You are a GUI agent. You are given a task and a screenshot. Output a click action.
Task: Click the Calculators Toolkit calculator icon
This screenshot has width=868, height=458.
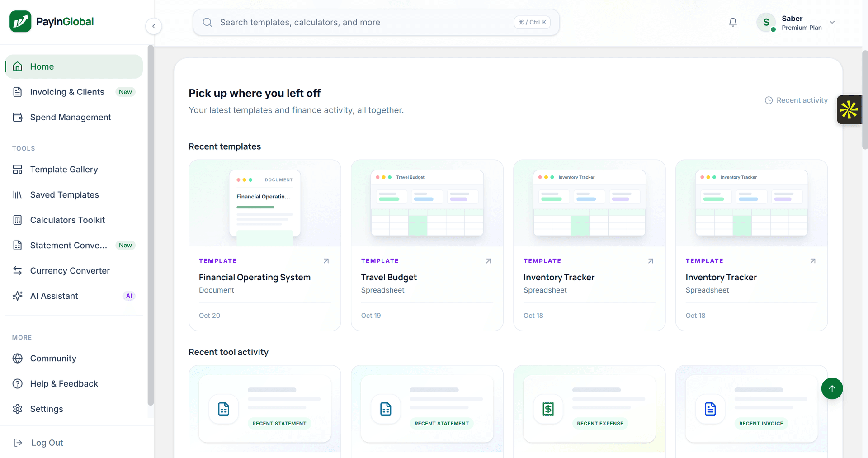(x=18, y=220)
